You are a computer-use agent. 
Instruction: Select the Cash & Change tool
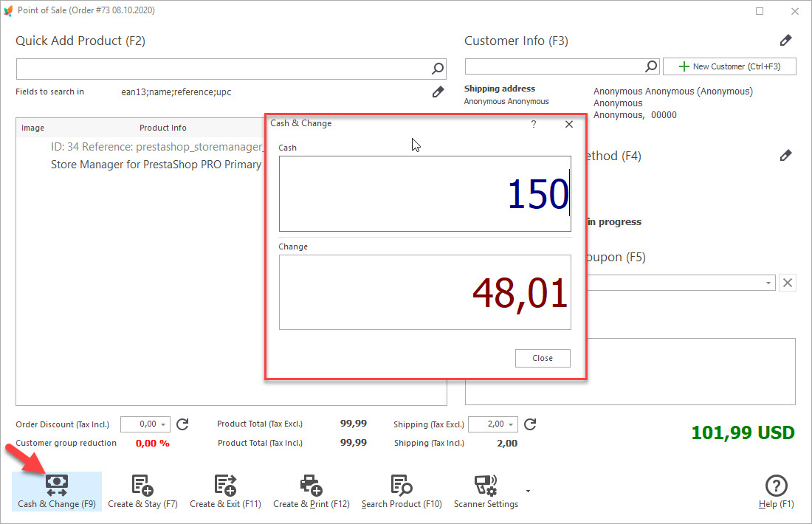tap(56, 490)
